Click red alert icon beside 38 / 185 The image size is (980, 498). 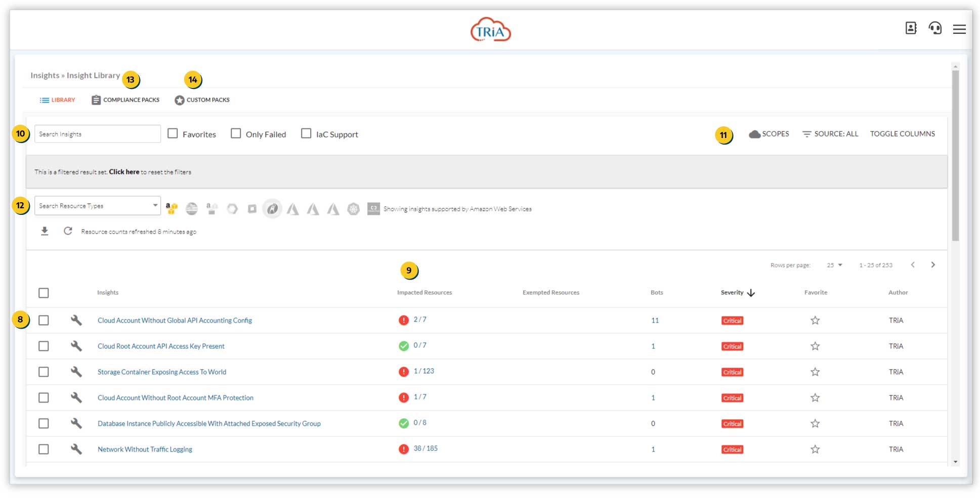point(403,449)
